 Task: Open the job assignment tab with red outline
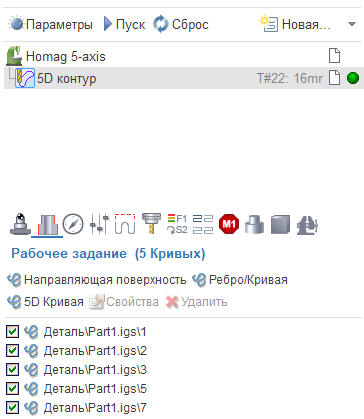[47, 225]
